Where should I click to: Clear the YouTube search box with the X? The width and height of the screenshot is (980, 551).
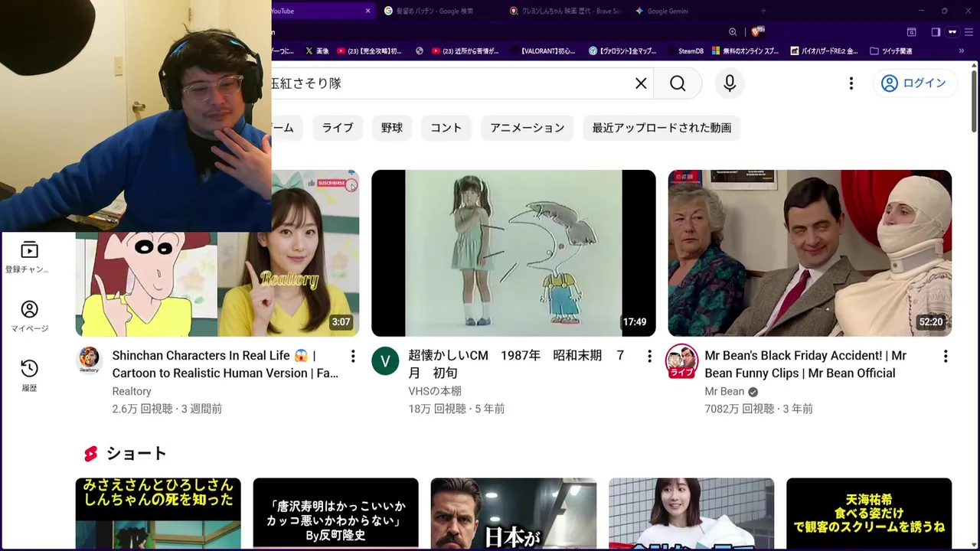(x=641, y=83)
